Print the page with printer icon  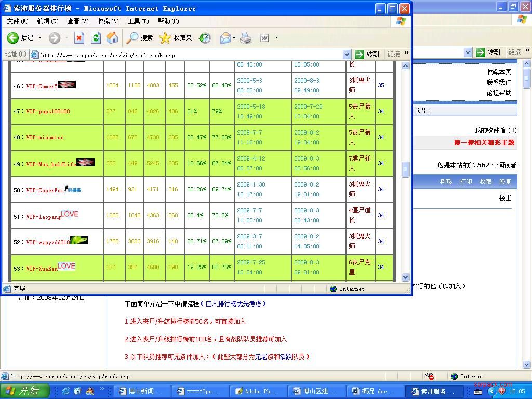pos(246,38)
